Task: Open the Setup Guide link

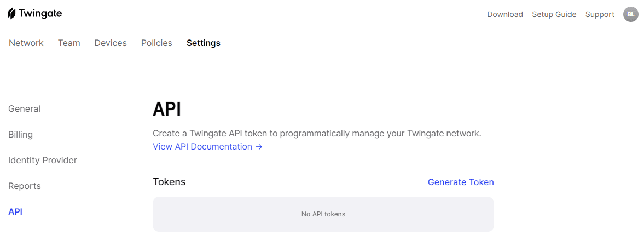Action: [554, 14]
